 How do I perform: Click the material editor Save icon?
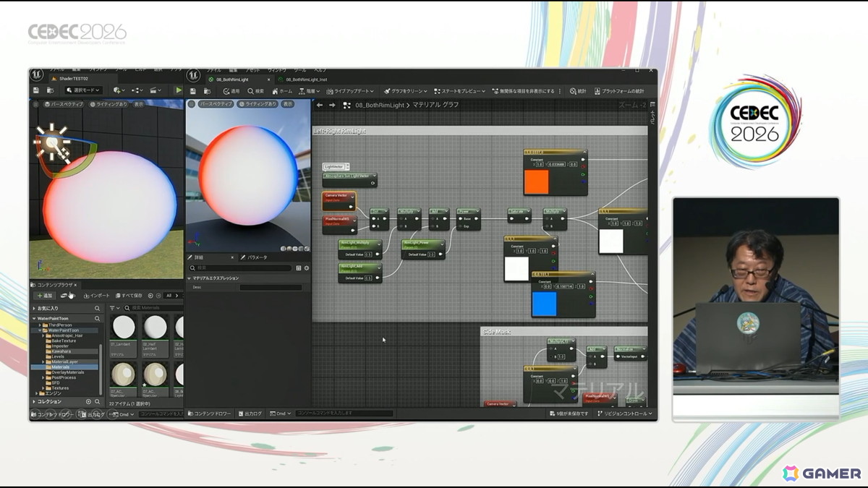click(193, 91)
